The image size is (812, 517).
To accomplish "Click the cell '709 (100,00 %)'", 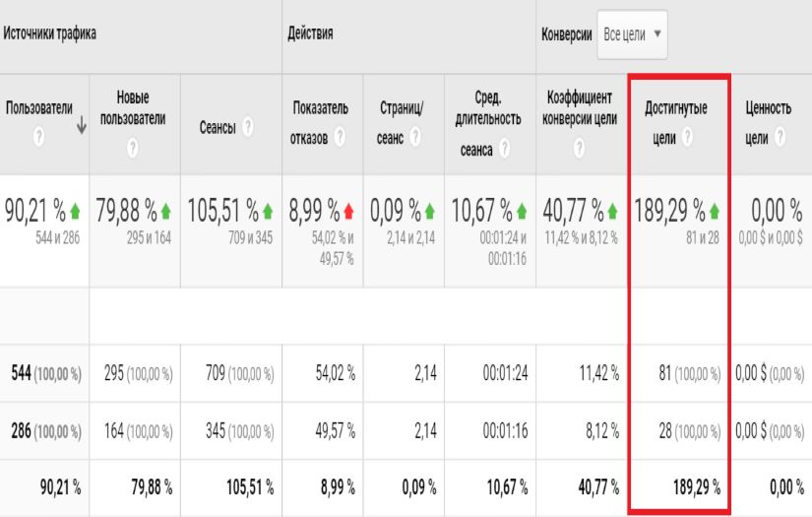I will 240,373.
